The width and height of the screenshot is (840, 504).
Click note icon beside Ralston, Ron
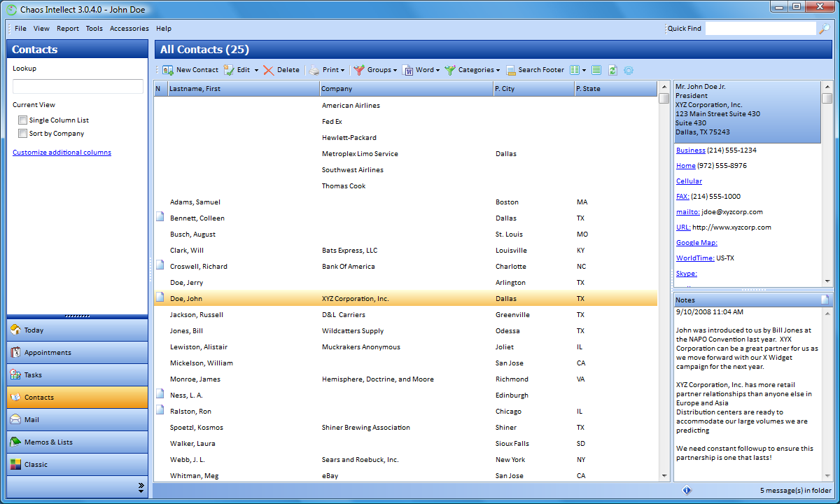(160, 410)
